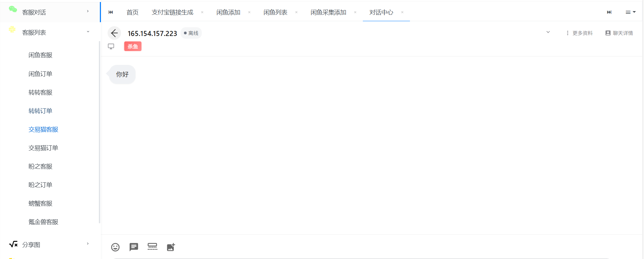This screenshot has width=644, height=259.
Task: Open 聊天详情 panel
Action: tap(619, 33)
